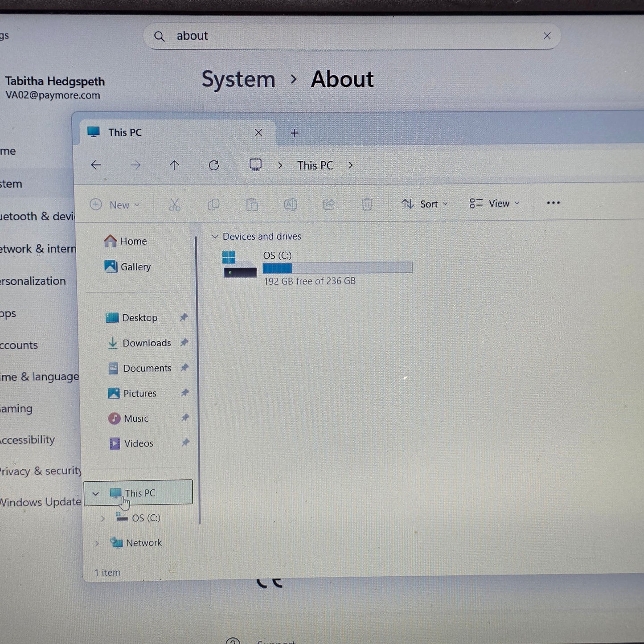
Task: Click the Tabitha Hedgspeth account name
Action: tap(55, 81)
